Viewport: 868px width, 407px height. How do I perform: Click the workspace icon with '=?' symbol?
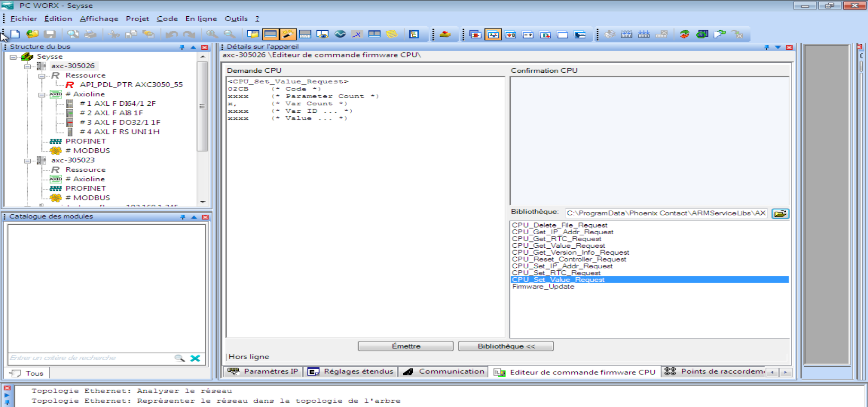tap(528, 35)
